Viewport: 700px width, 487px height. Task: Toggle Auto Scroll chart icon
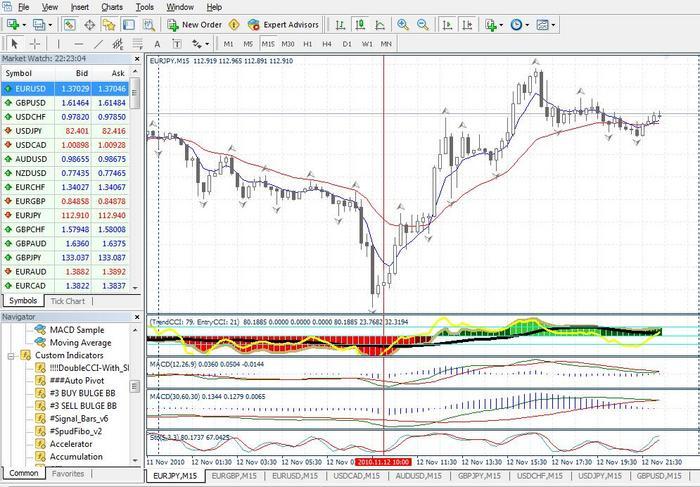(x=446, y=25)
